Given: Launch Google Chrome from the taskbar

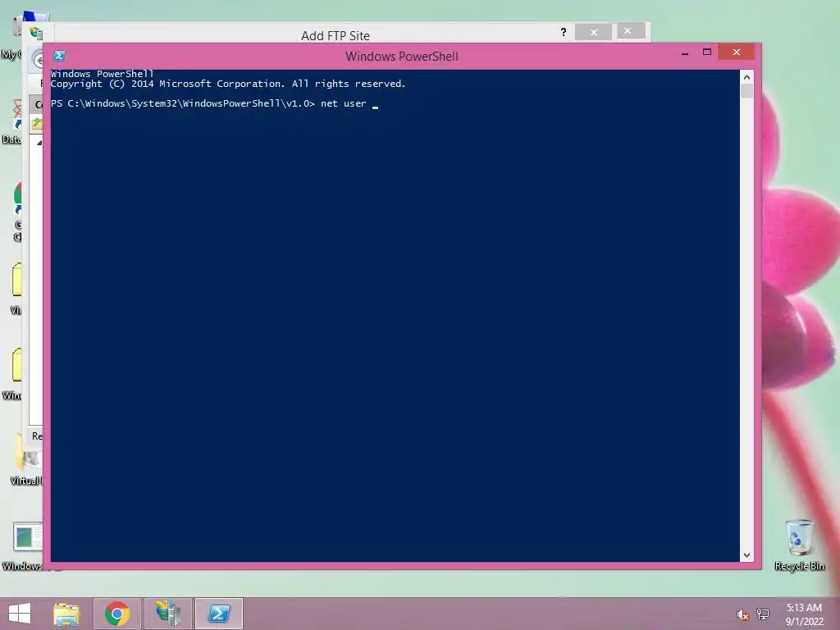Looking at the screenshot, I should click(117, 614).
